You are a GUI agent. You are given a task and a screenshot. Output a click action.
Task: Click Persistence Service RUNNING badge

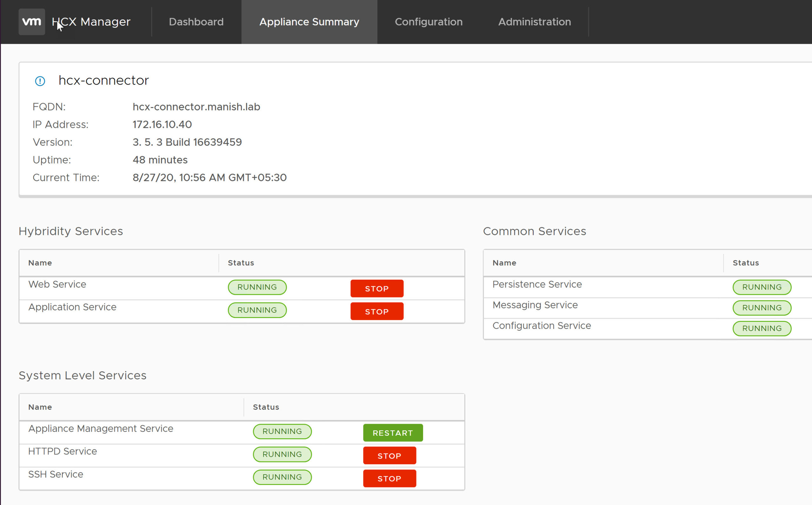(x=762, y=287)
